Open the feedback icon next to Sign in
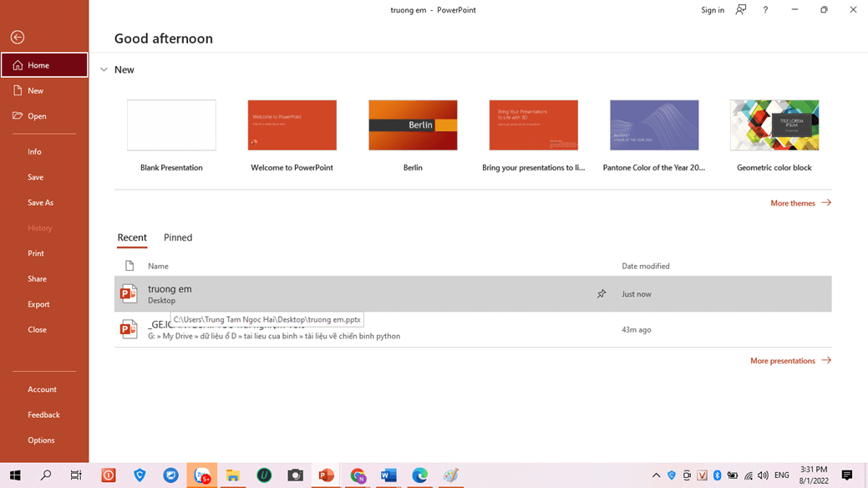The width and height of the screenshot is (868, 488). point(741,10)
